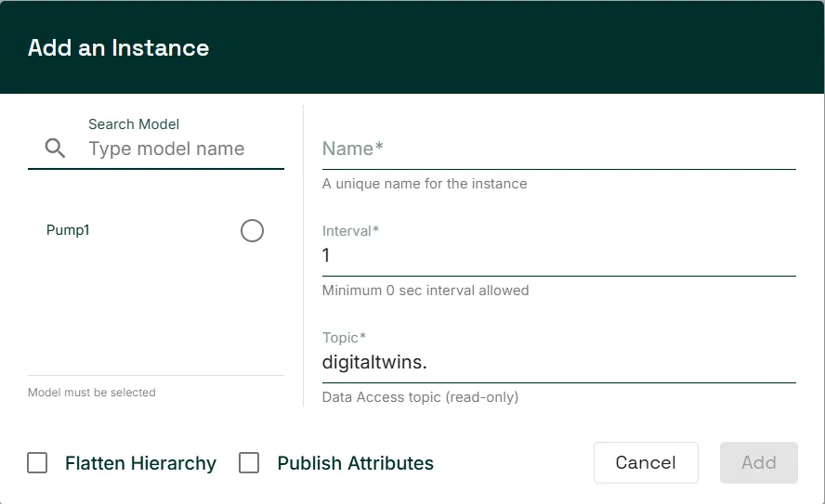Click the Add button

pyautogui.click(x=759, y=462)
